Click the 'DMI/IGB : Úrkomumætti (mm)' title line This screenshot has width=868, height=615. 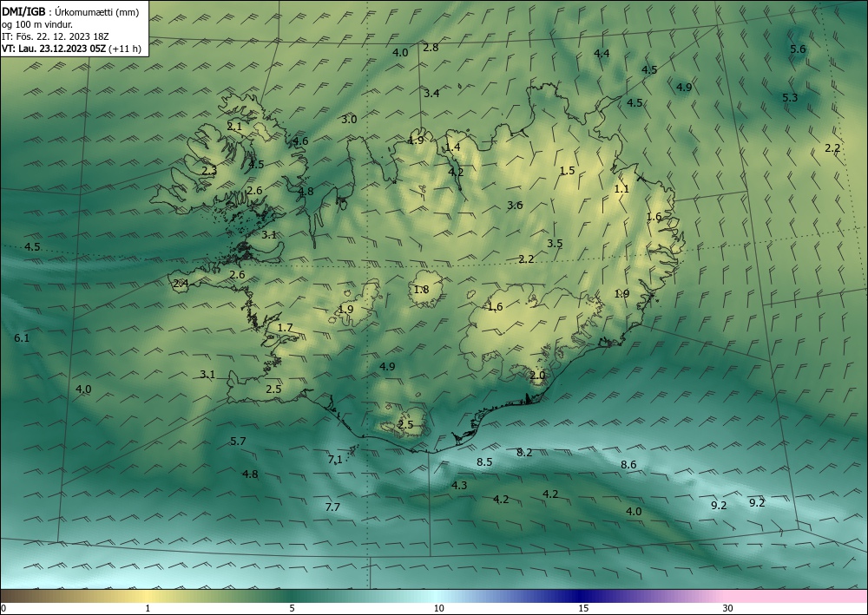coord(71,12)
